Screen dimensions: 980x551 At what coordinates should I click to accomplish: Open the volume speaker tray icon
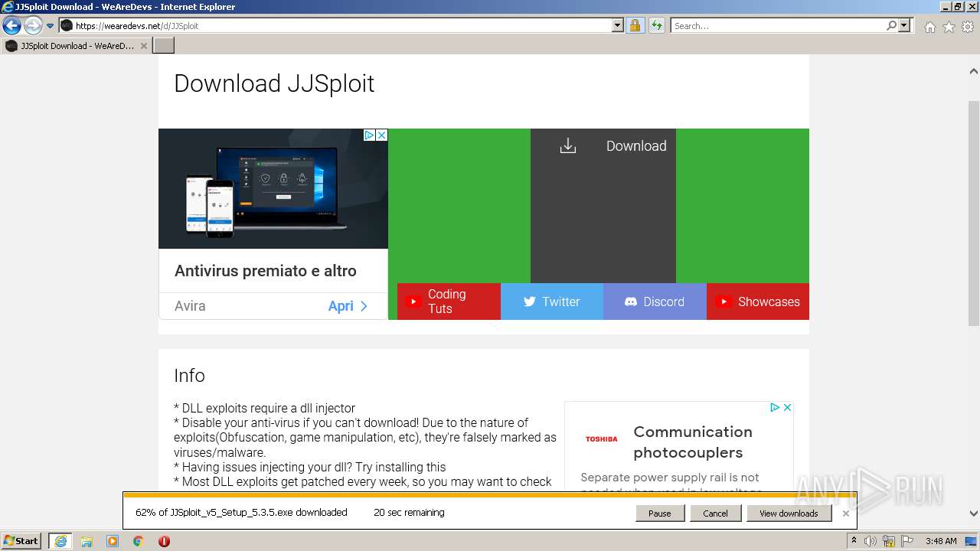(x=871, y=541)
